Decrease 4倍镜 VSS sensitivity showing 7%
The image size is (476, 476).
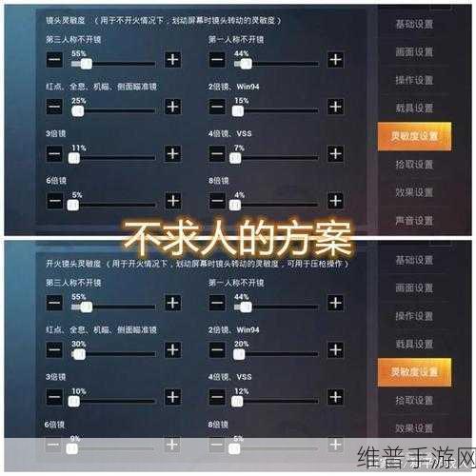coord(217,153)
